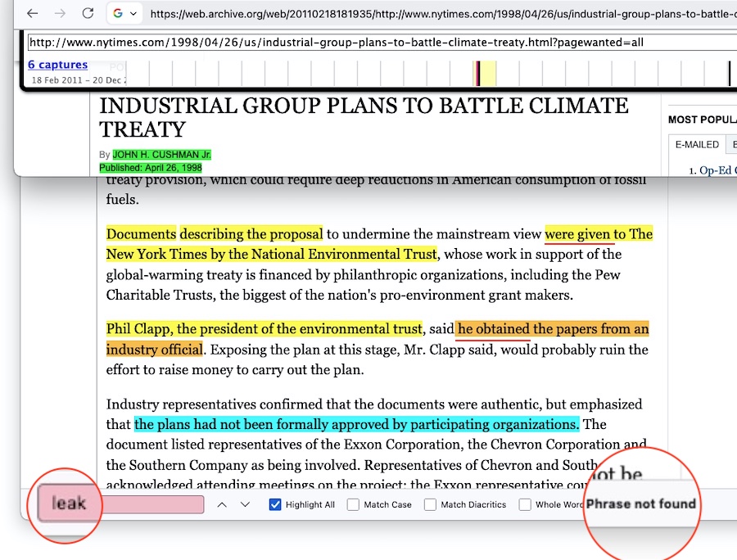Viewport: 737px width, 560px height.
Task: Switch to the E-MAILED tab
Action: click(697, 145)
